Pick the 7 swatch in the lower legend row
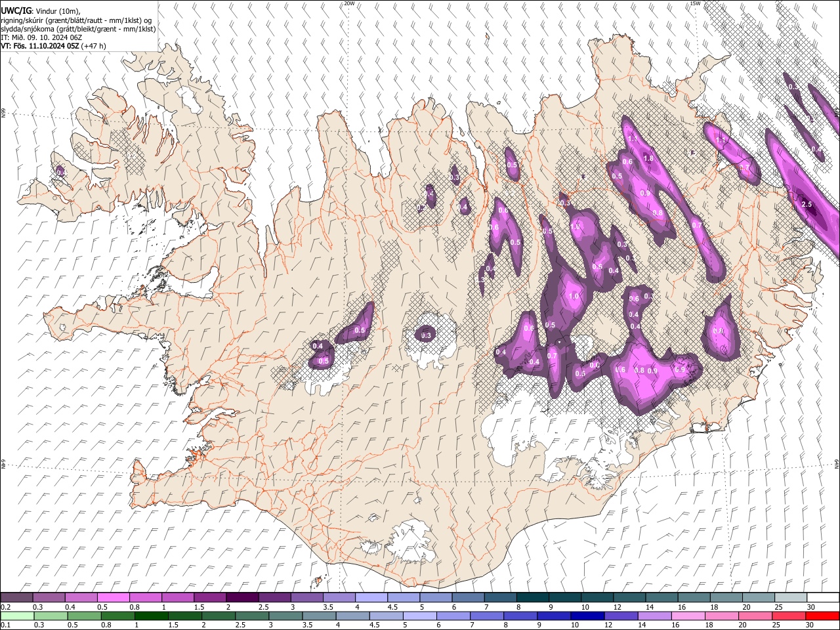The image size is (840, 630). click(486, 616)
